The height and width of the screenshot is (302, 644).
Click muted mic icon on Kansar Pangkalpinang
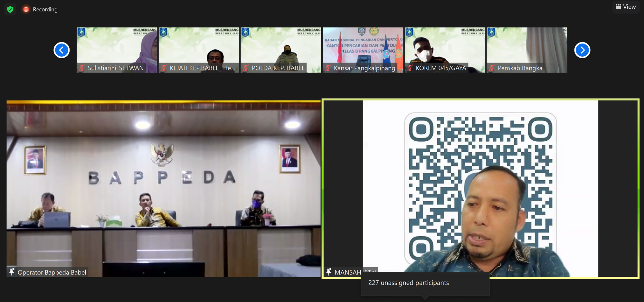[x=328, y=68]
